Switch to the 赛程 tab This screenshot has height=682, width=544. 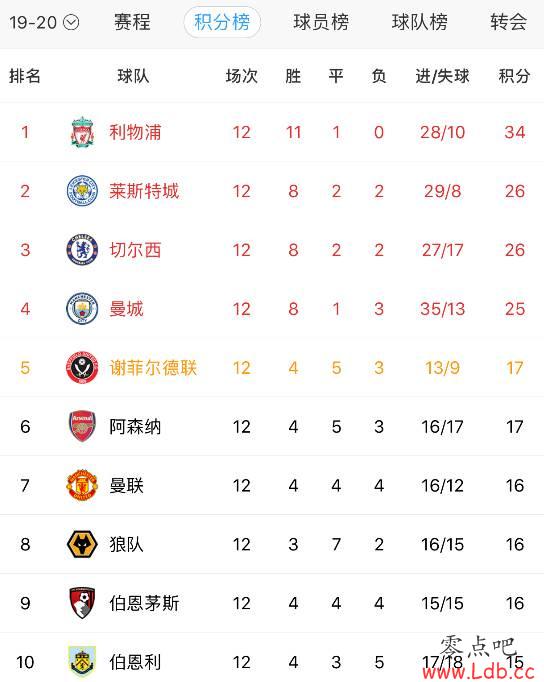(132, 22)
